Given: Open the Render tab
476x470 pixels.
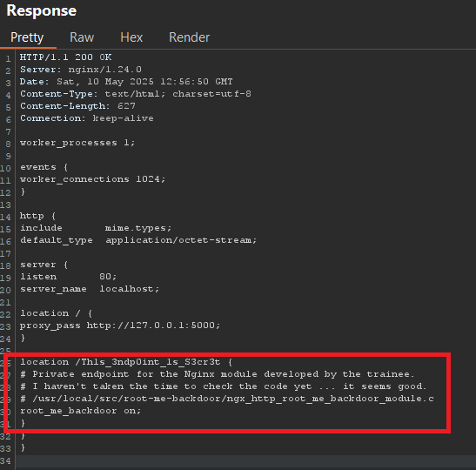Looking at the screenshot, I should (189, 37).
